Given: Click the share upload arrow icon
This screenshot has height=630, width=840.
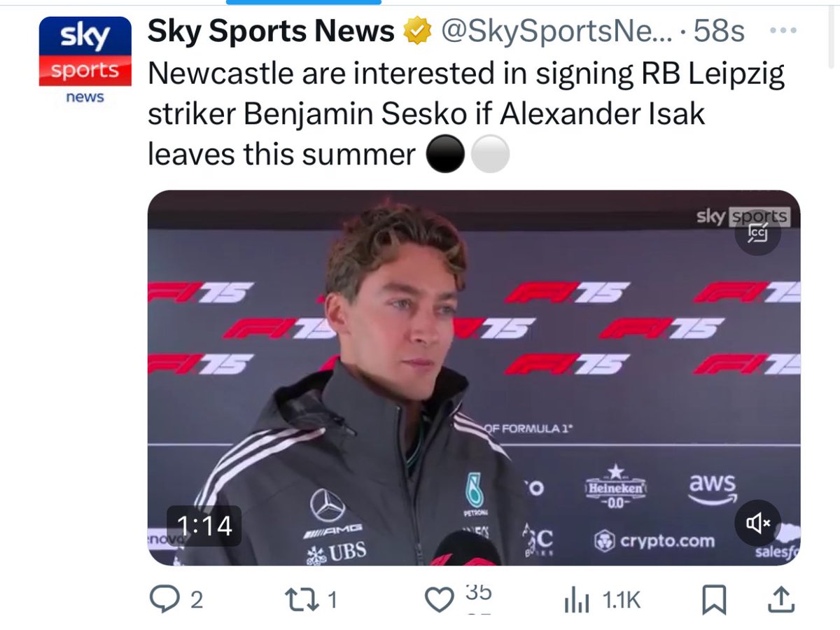Looking at the screenshot, I should coord(781,600).
